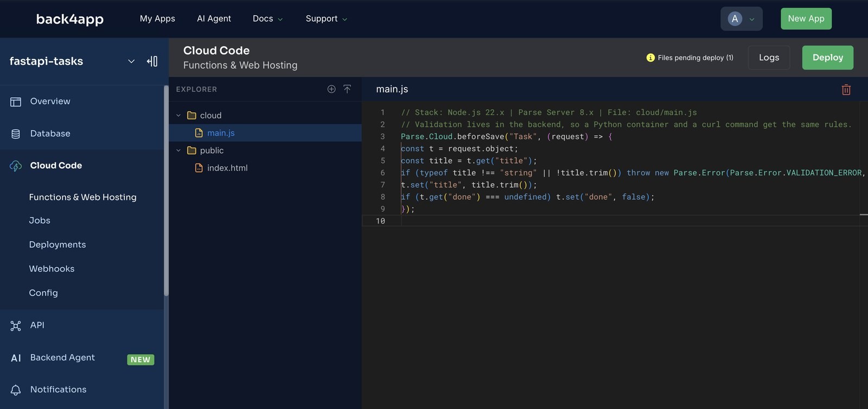Collapse the public folder chevron
The width and height of the screenshot is (868, 409).
click(x=178, y=150)
